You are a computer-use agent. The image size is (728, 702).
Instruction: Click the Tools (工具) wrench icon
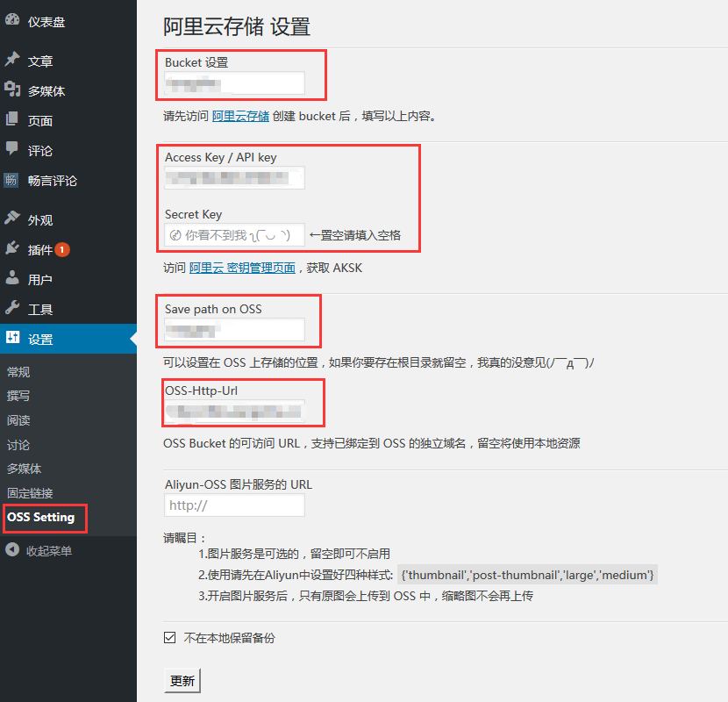tap(12, 309)
